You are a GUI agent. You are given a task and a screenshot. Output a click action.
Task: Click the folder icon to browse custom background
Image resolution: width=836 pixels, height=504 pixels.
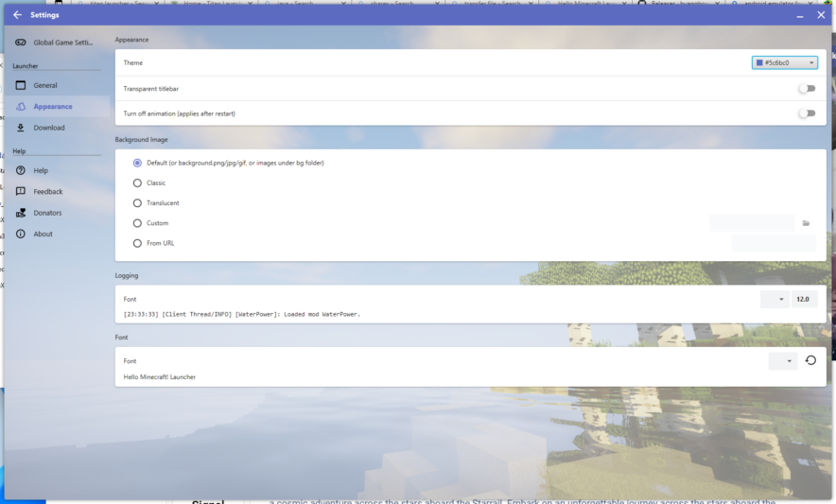(x=806, y=223)
